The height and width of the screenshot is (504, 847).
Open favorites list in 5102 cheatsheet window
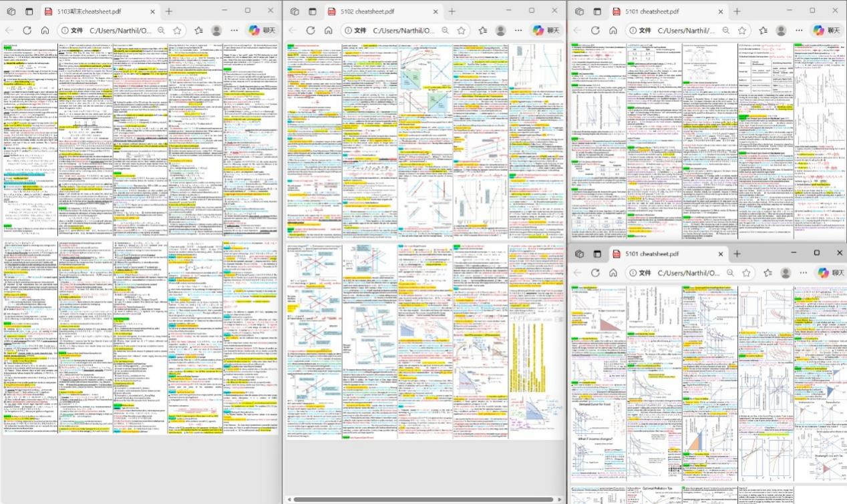[x=482, y=31]
